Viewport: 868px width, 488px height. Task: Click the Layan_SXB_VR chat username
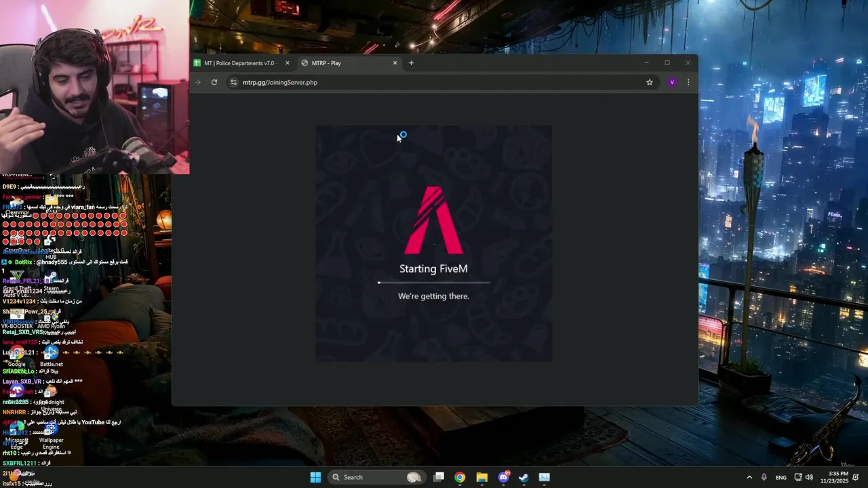[22, 382]
